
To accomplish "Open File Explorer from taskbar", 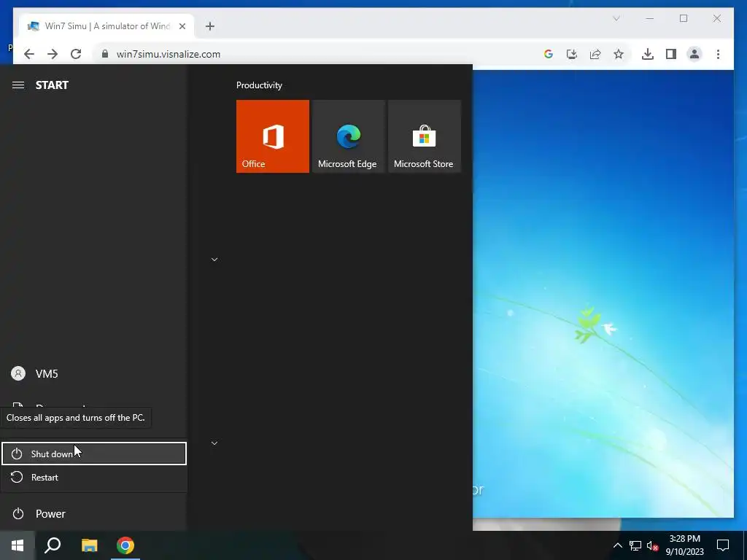I will [89, 545].
